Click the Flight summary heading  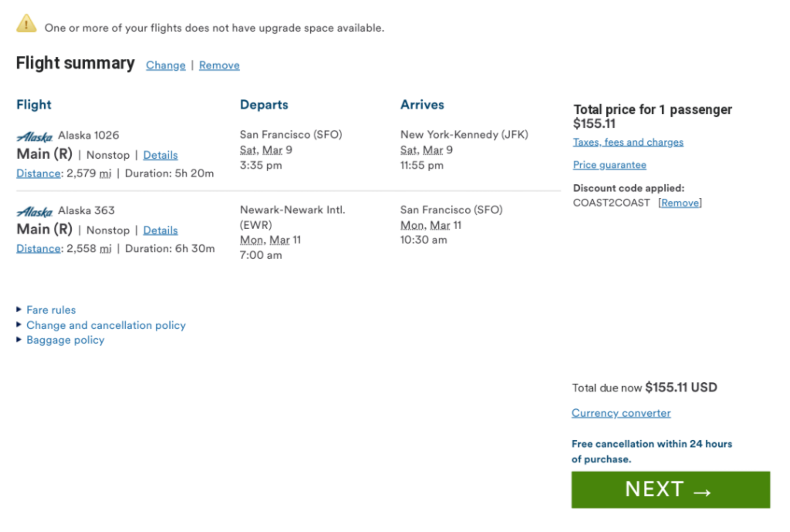[75, 63]
